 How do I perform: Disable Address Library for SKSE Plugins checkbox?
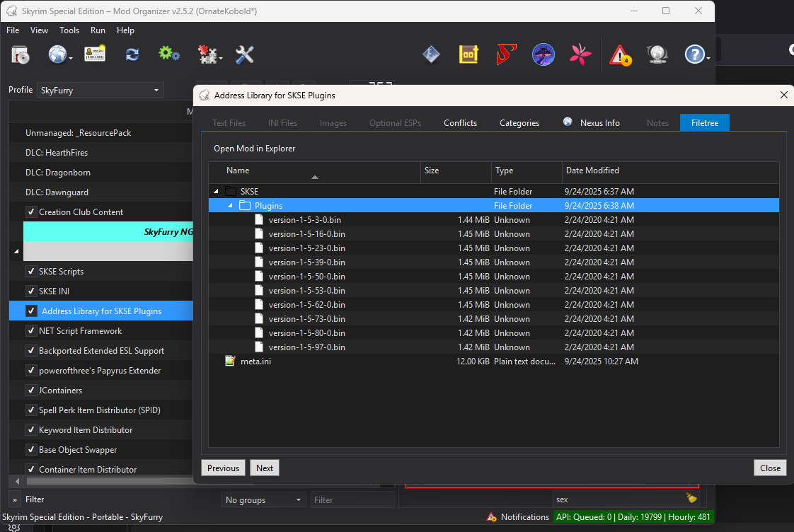click(x=31, y=311)
